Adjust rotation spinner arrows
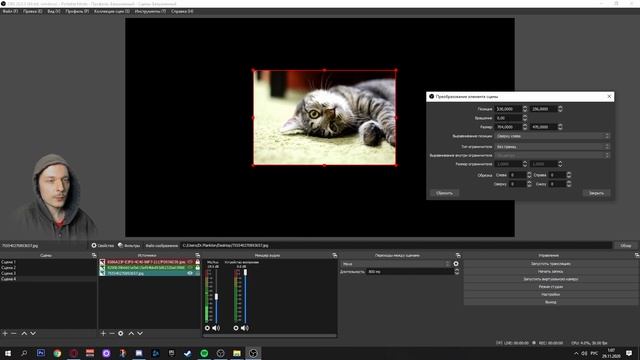Screen dimensions: 640x360 coord(525,118)
